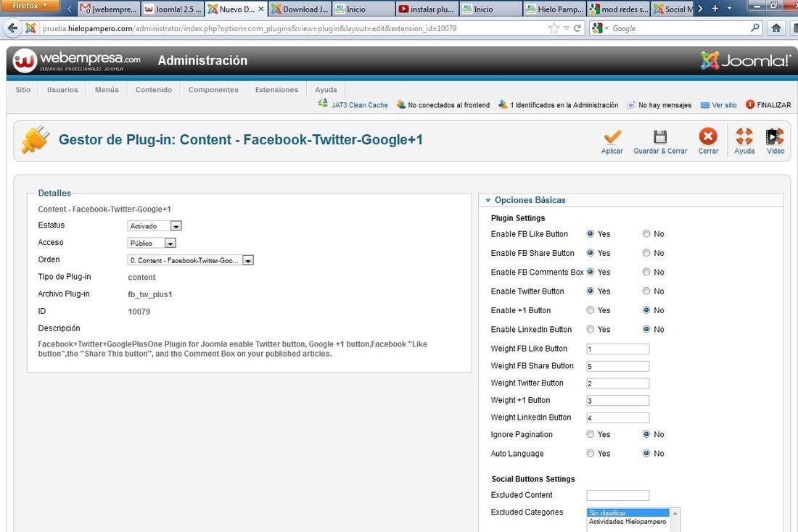Open the Estatus dropdown
The height and width of the screenshot is (532, 798).
pyautogui.click(x=155, y=226)
